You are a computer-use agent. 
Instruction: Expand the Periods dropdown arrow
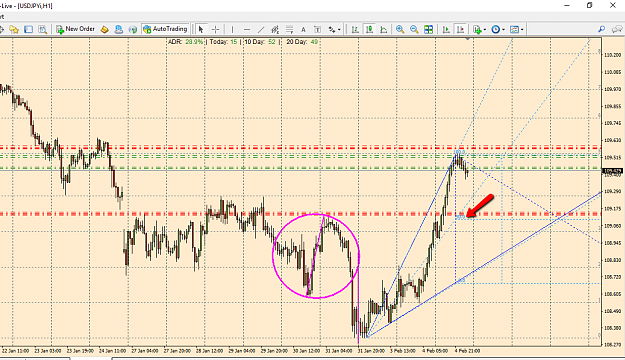(503, 30)
